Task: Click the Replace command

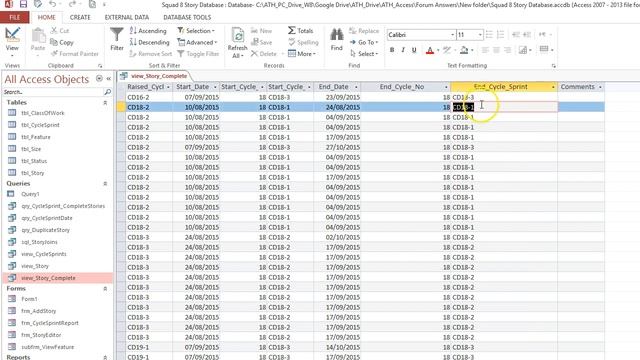Action: tap(364, 31)
